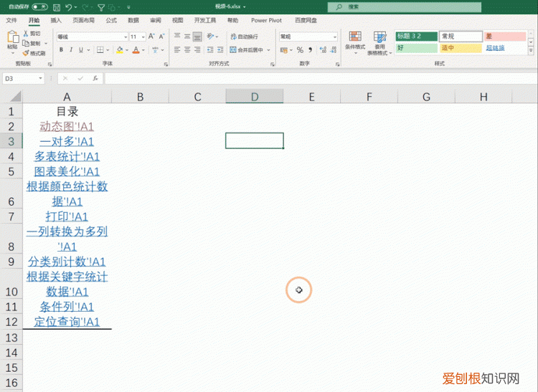Toggle the AutoSave (自动保存) switch
Image resolution: width=538 pixels, height=392 pixels.
pyautogui.click(x=40, y=6)
